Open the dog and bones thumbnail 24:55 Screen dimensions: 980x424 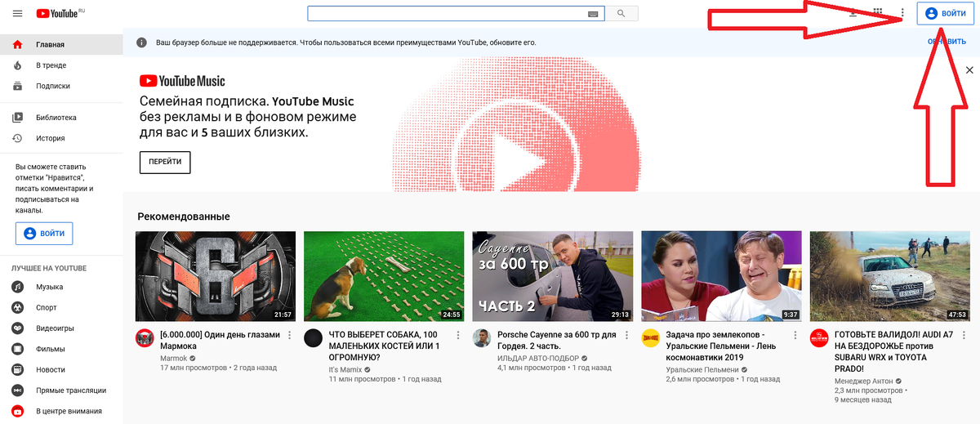384,276
